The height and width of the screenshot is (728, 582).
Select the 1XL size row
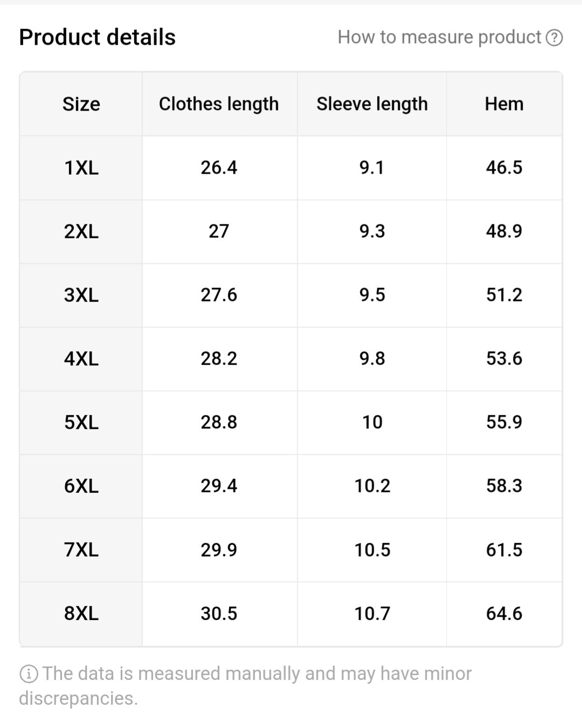point(81,168)
